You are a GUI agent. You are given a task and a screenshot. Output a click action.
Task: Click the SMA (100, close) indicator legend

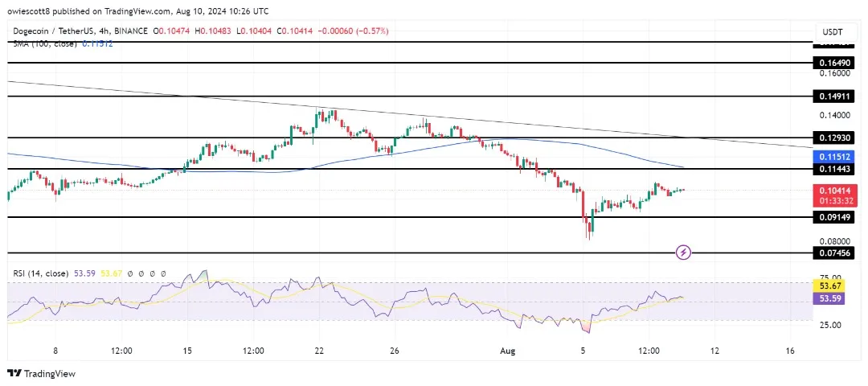[x=45, y=43]
